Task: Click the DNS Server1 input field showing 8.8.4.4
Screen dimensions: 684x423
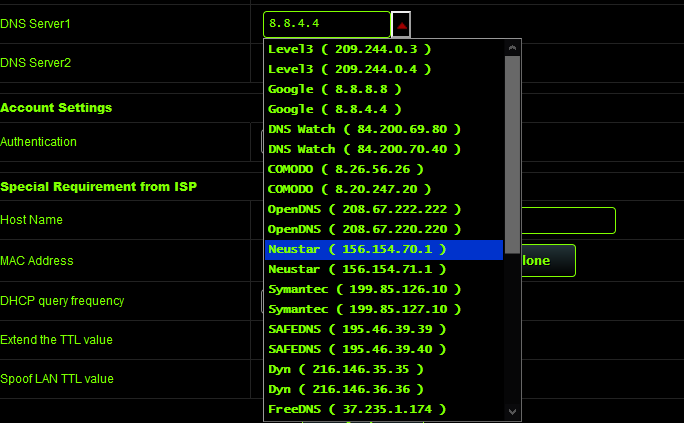Action: click(x=327, y=24)
